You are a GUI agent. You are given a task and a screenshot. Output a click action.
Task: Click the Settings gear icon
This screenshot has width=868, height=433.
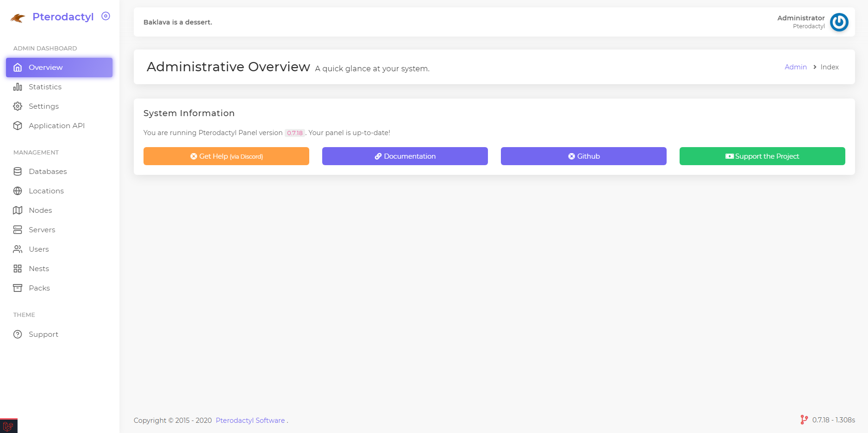click(x=18, y=106)
